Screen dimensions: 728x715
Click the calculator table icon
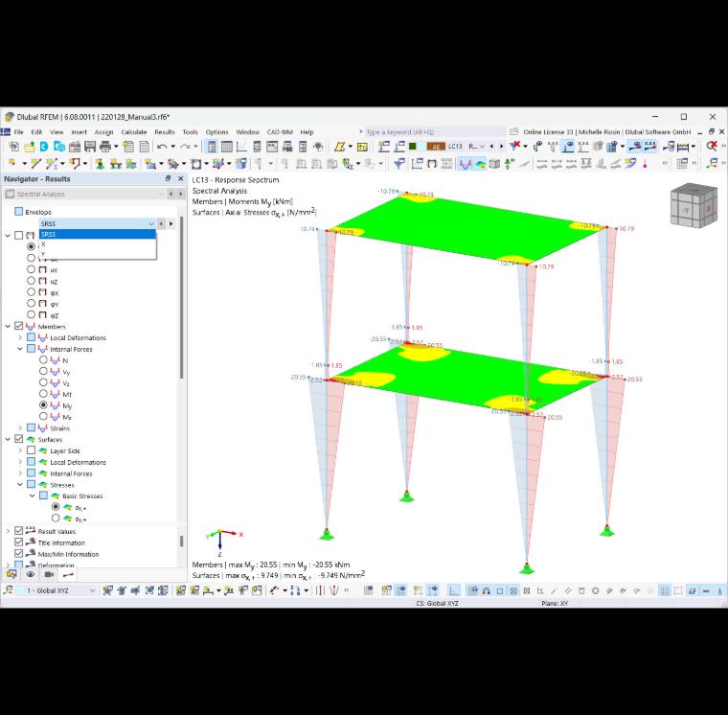[x=362, y=147]
